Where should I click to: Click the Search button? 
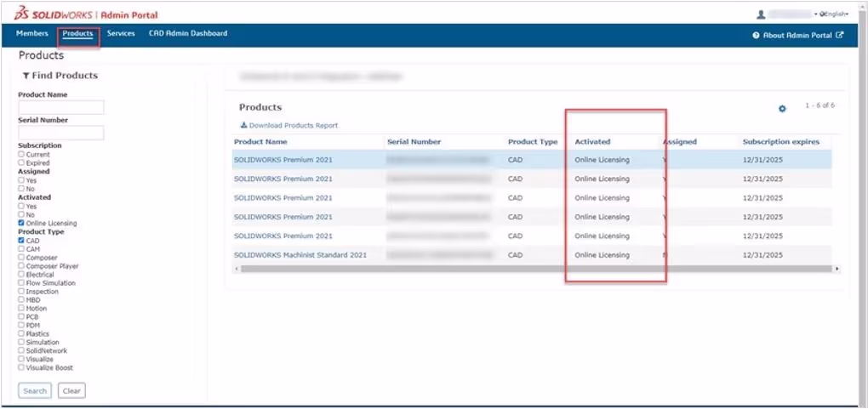[35, 391]
